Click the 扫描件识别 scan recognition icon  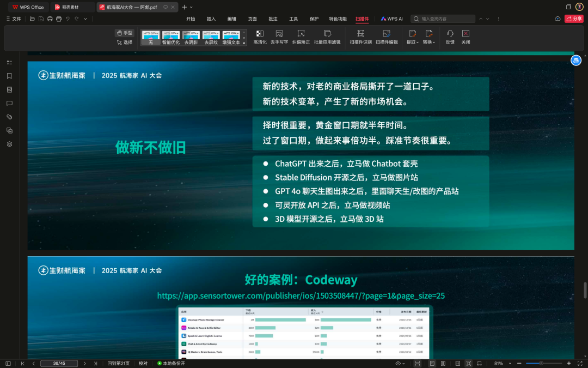click(360, 34)
